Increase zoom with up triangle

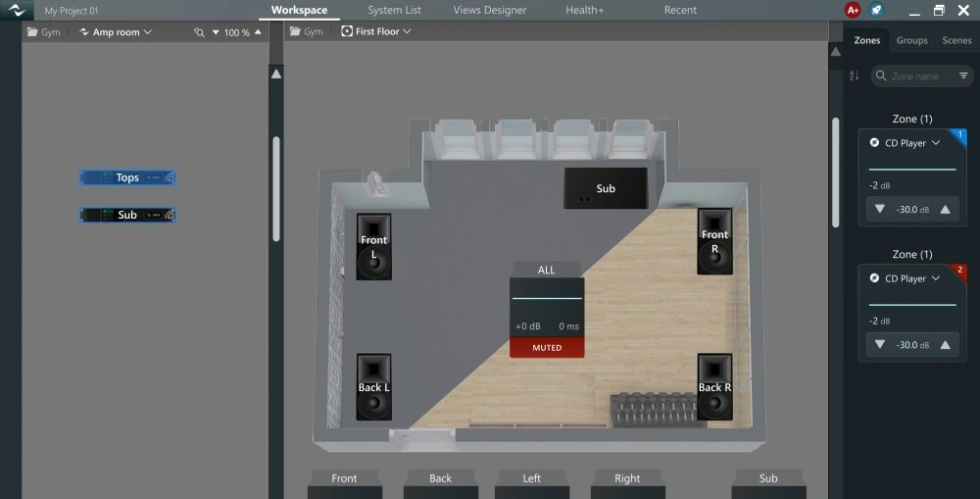(258, 32)
